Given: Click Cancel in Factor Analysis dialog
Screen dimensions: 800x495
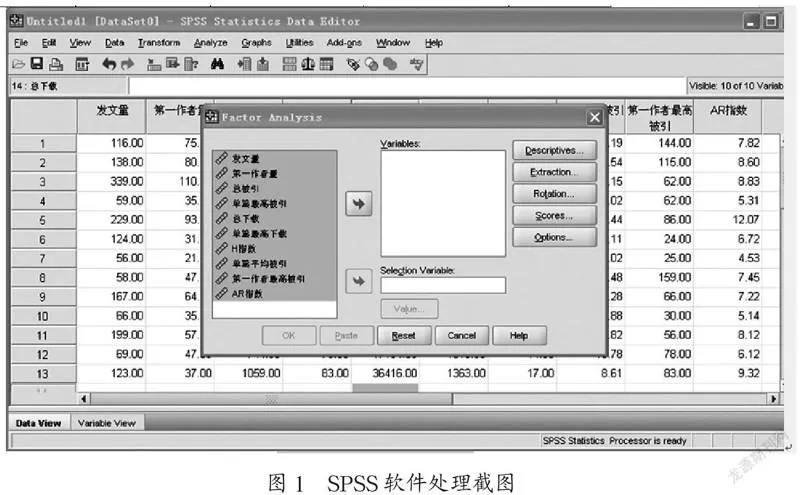Looking at the screenshot, I should point(462,336).
